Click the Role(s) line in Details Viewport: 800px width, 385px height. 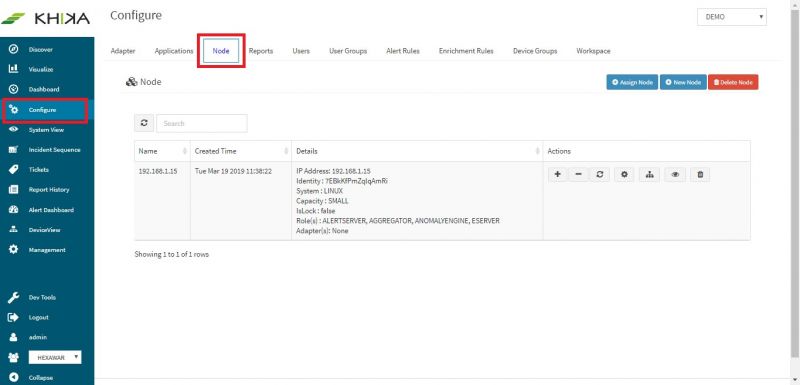pyautogui.click(x=398, y=221)
